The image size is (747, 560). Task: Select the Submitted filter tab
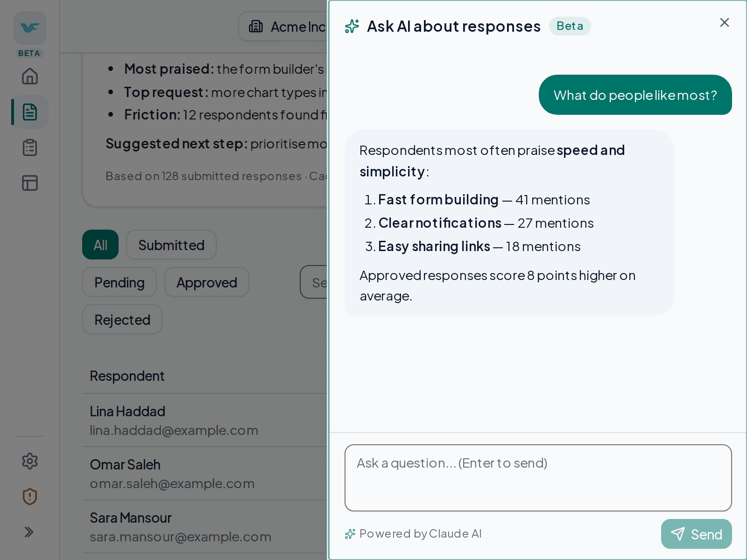(x=171, y=245)
